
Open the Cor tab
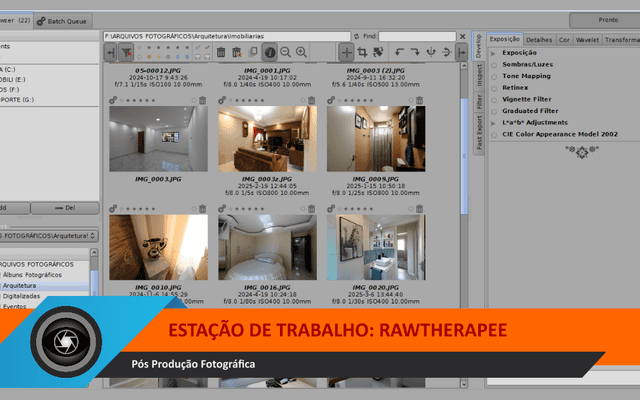(564, 40)
